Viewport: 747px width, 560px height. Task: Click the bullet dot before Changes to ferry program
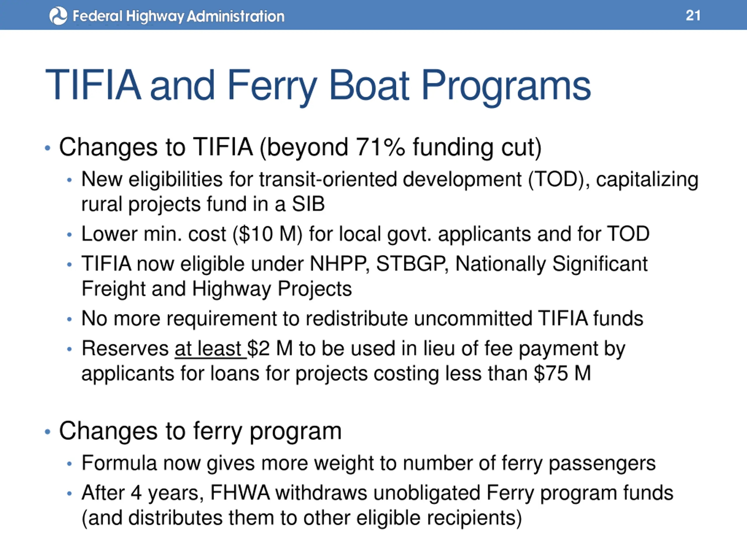pos(48,432)
